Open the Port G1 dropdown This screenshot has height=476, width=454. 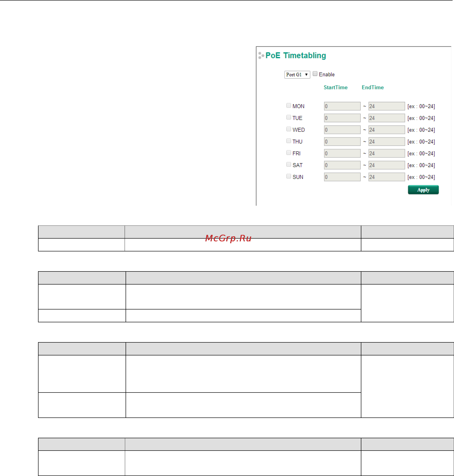point(297,74)
